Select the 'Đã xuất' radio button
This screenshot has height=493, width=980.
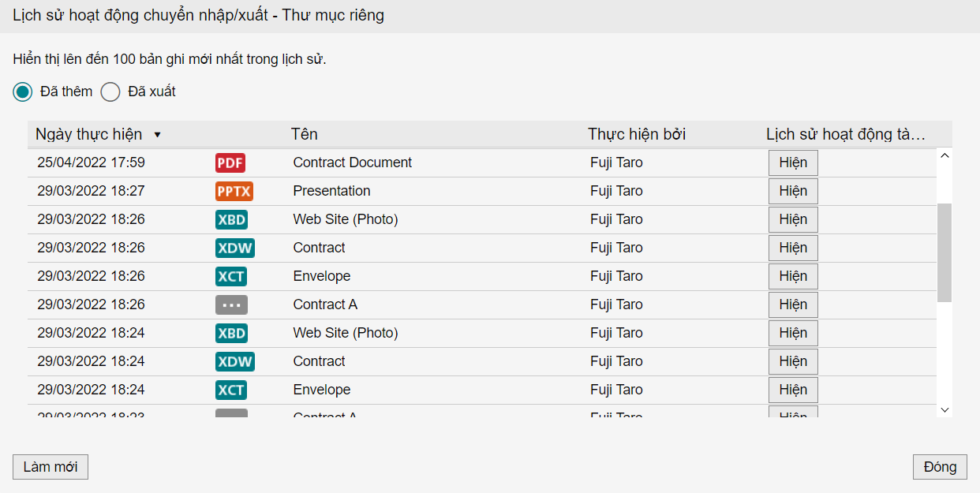[110, 92]
